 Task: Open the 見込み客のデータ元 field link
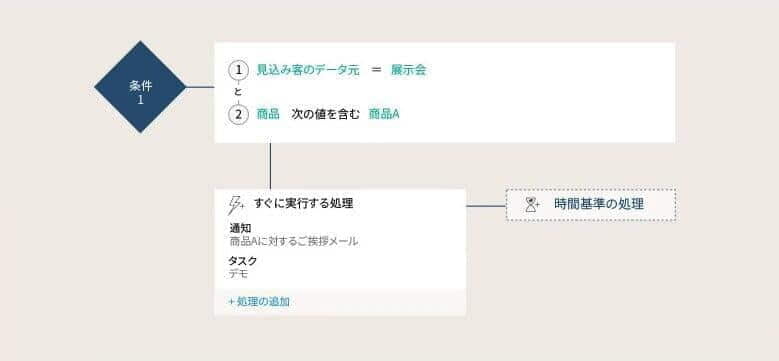point(308,70)
